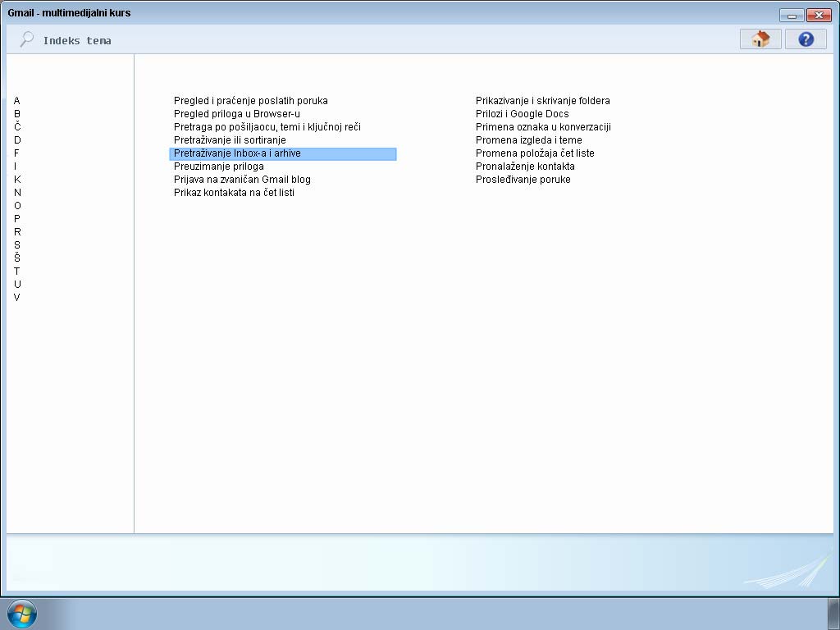This screenshot has width=840, height=630.
Task: Open help with the question mark icon
Action: 805,39
